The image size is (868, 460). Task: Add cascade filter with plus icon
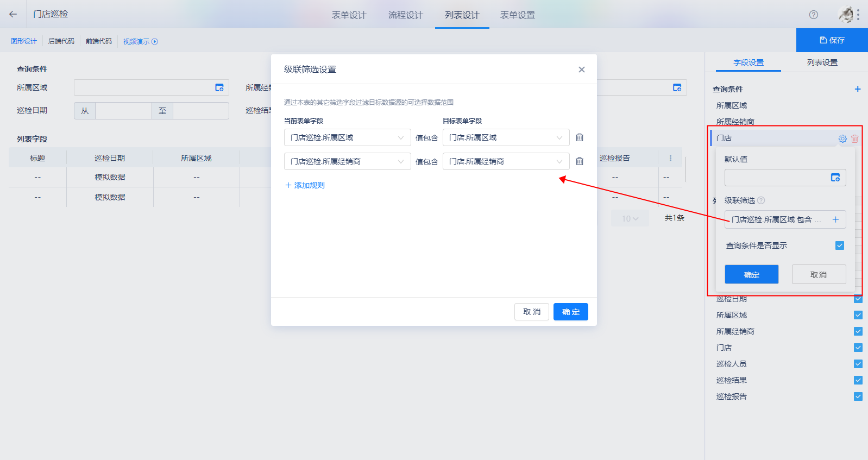835,219
